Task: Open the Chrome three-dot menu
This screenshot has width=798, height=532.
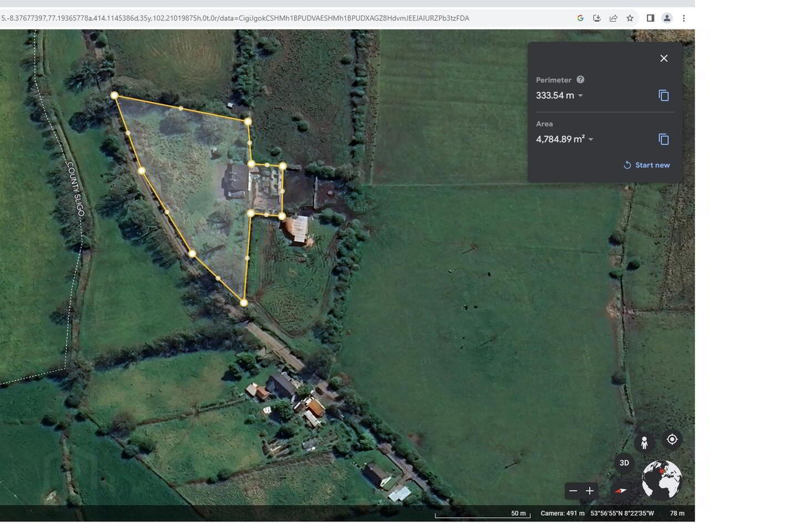Action: point(684,18)
